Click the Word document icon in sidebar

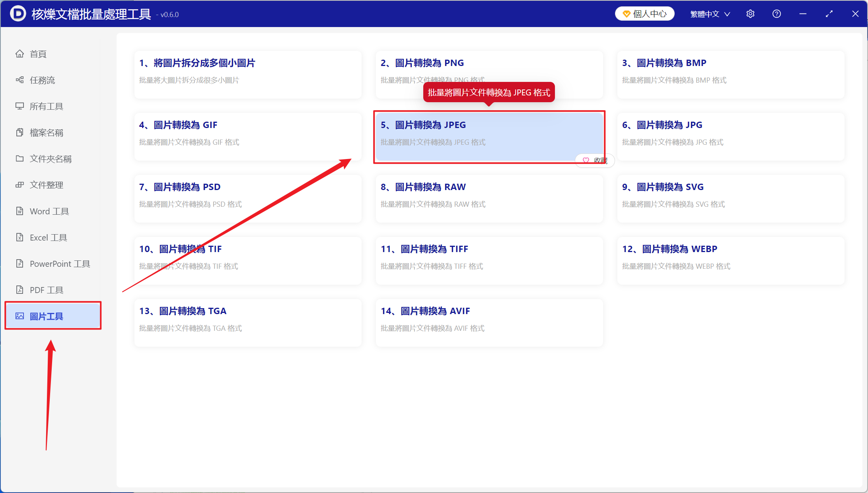(19, 211)
